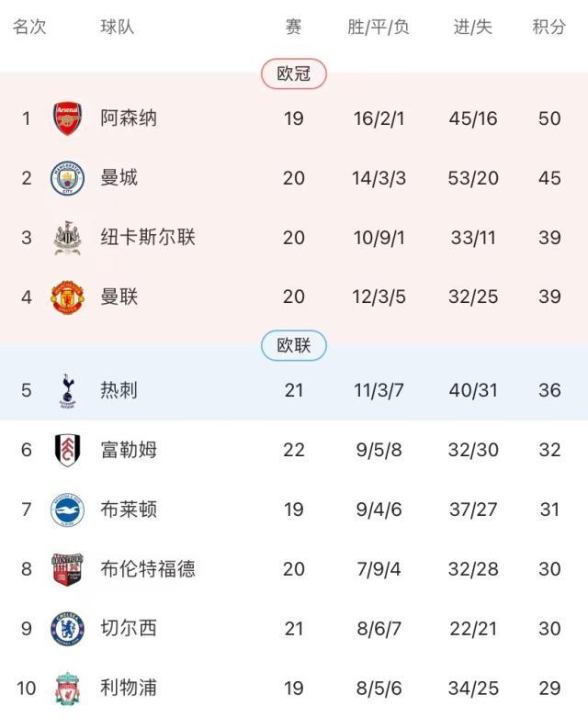The height and width of the screenshot is (728, 588).
Task: Click the 球队 column header
Action: pyautogui.click(x=118, y=28)
